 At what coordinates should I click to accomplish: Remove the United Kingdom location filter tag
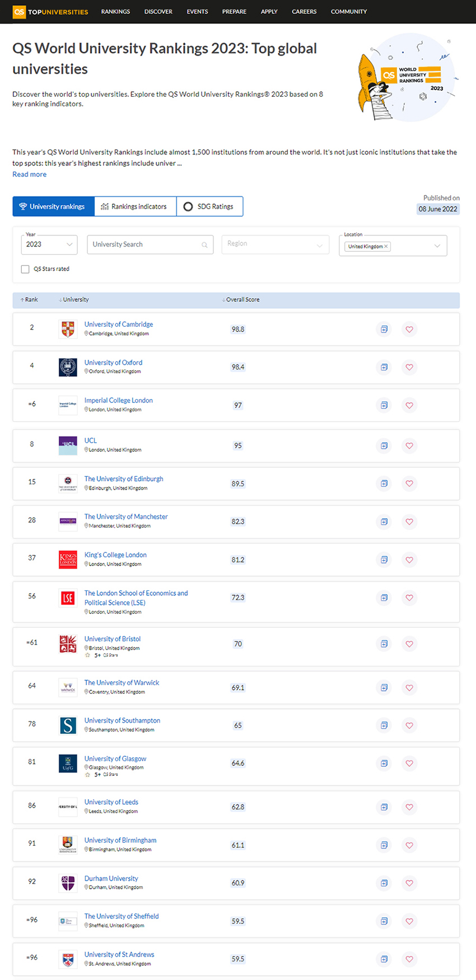[386, 246]
